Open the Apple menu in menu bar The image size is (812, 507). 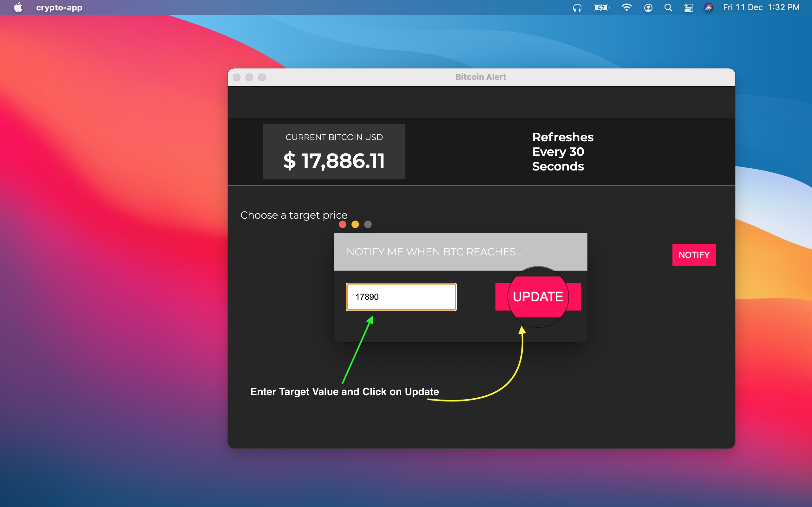click(15, 8)
